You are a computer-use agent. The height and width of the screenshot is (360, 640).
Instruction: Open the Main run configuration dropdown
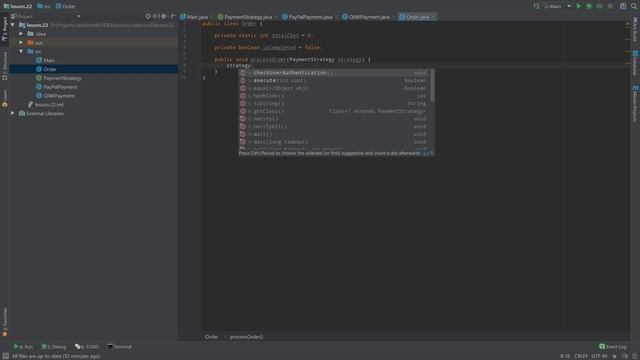[x=557, y=6]
